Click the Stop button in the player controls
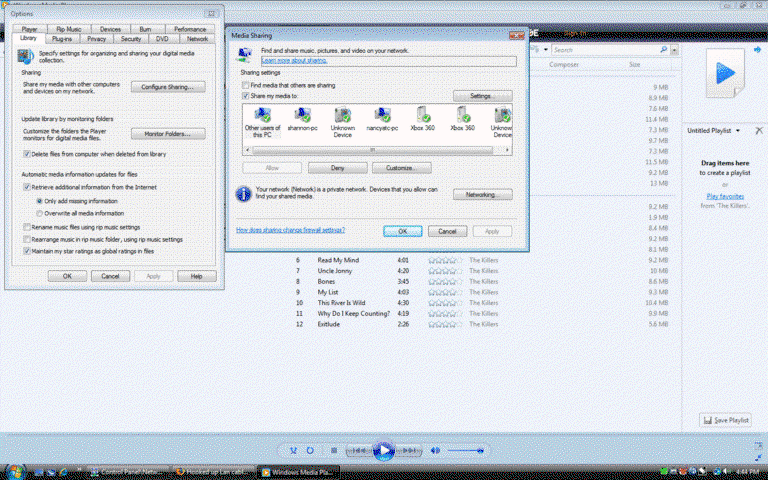The image size is (768, 480). coord(334,451)
